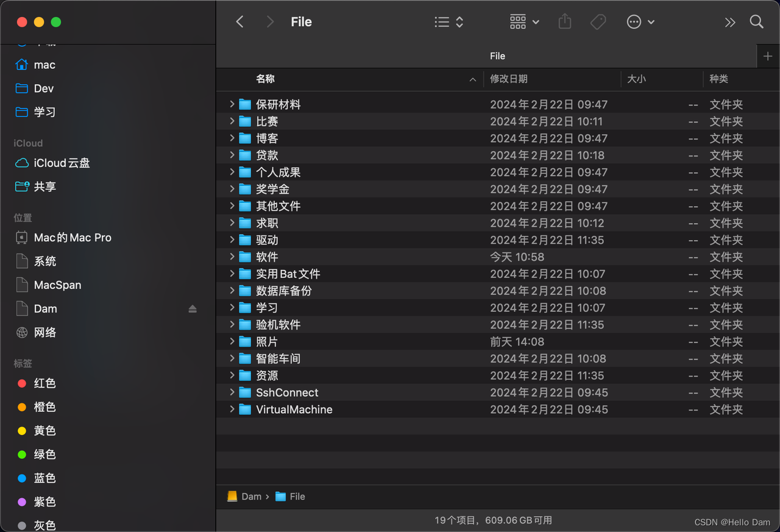This screenshot has height=532, width=780.
Task: Select the 其他文件 folder icon
Action: 245,206
